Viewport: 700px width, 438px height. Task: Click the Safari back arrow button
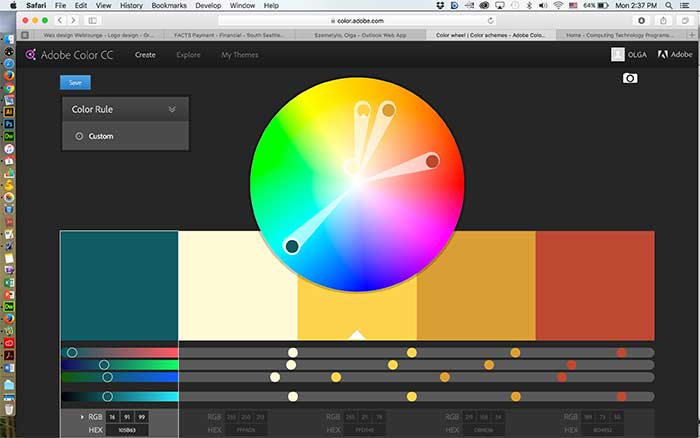pyautogui.click(x=59, y=20)
